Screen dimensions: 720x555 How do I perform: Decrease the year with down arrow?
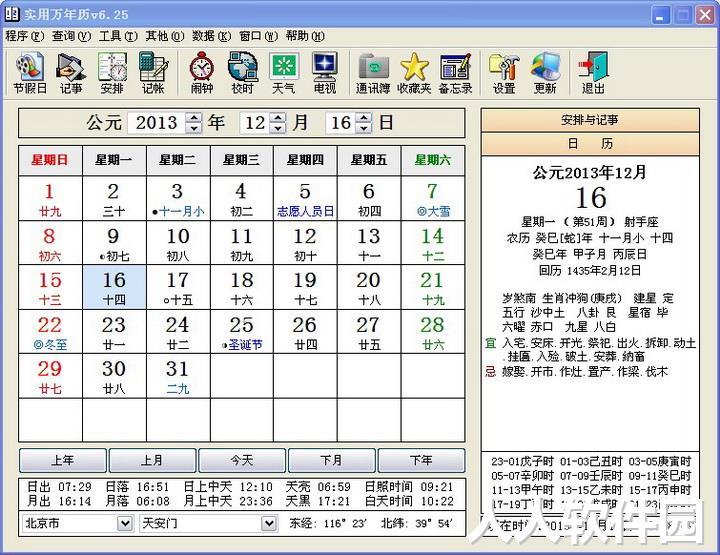(x=194, y=128)
